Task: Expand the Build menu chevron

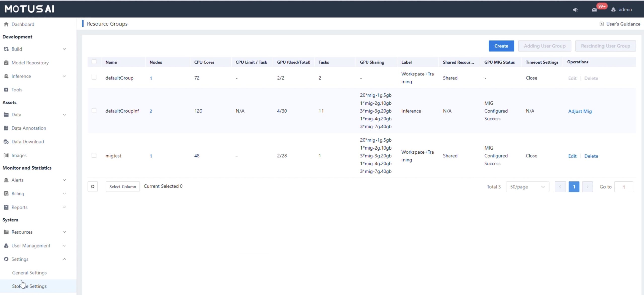Action: tap(64, 49)
